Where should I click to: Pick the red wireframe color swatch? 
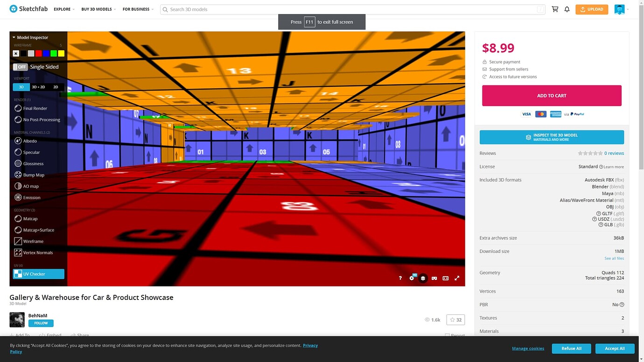pos(38,53)
